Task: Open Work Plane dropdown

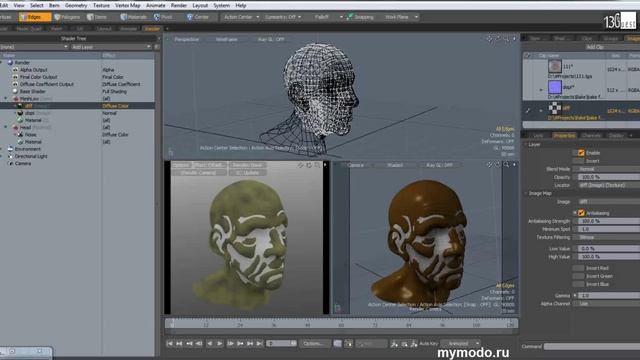Action: [400, 17]
